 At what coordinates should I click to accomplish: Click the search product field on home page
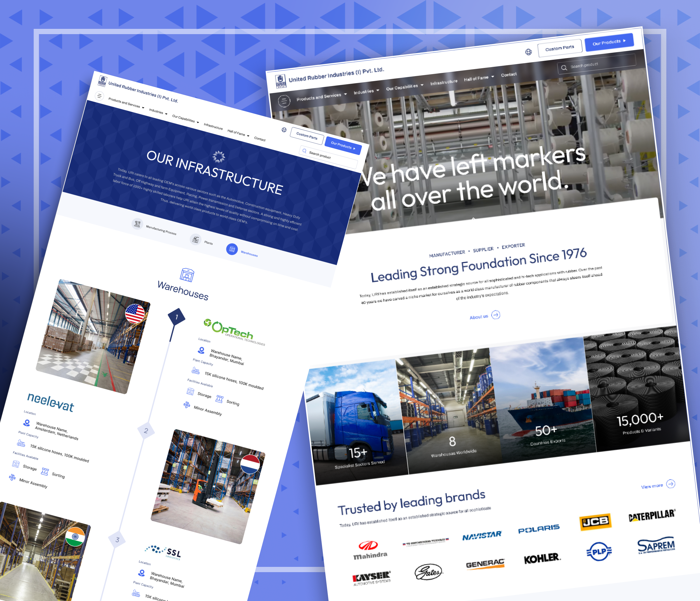tap(596, 64)
